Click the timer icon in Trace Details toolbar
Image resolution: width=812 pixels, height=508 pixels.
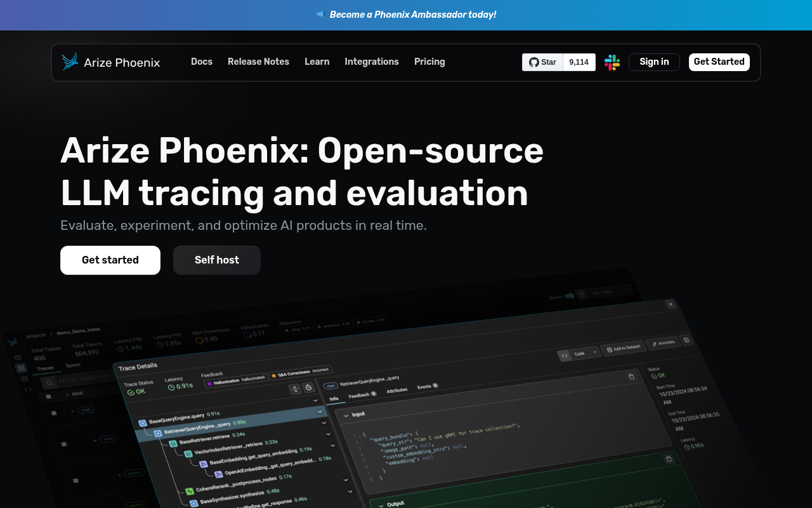click(x=309, y=387)
